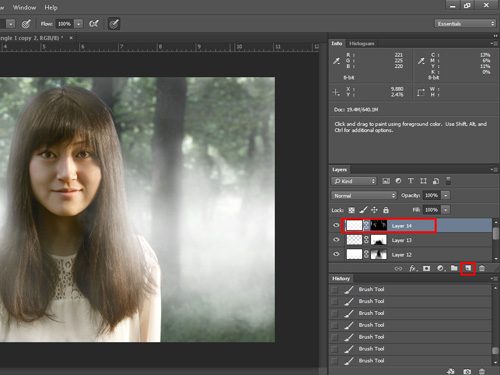The width and height of the screenshot is (500, 375).
Task: Open the Opacity slider arrow
Action: 446,195
